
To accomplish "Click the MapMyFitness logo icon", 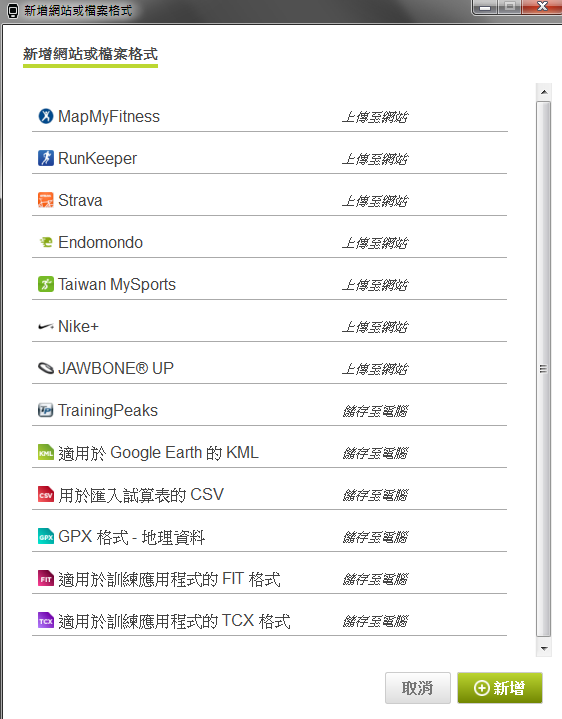I will coord(45,116).
